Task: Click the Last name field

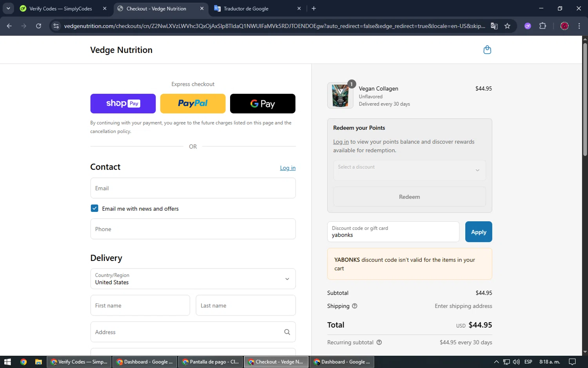Action: [x=245, y=306]
